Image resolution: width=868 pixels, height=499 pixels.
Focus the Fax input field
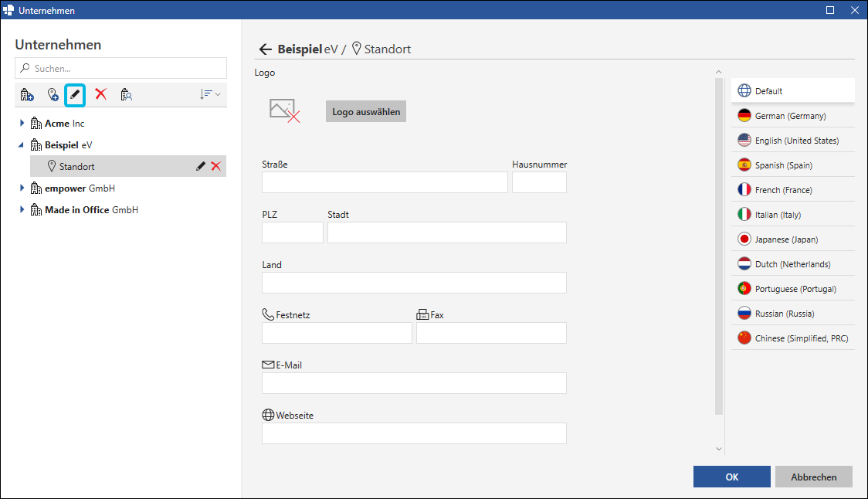pos(491,333)
